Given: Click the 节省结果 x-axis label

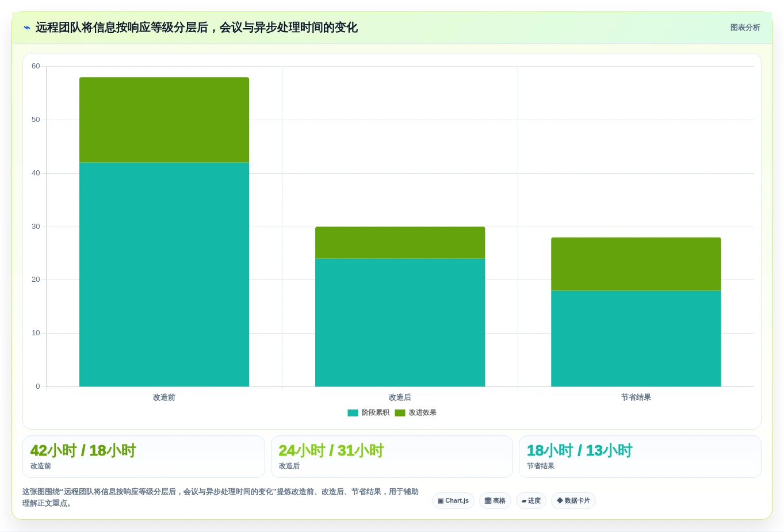Looking at the screenshot, I should 636,397.
